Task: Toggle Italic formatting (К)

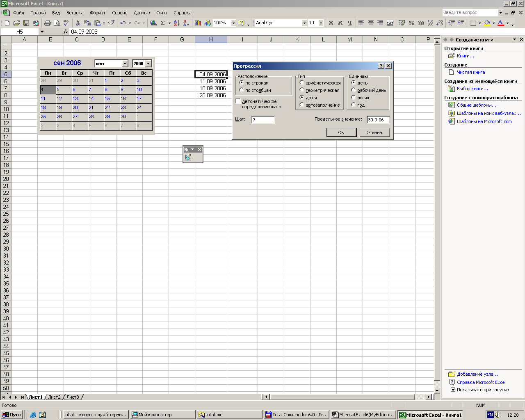Action: click(x=340, y=23)
